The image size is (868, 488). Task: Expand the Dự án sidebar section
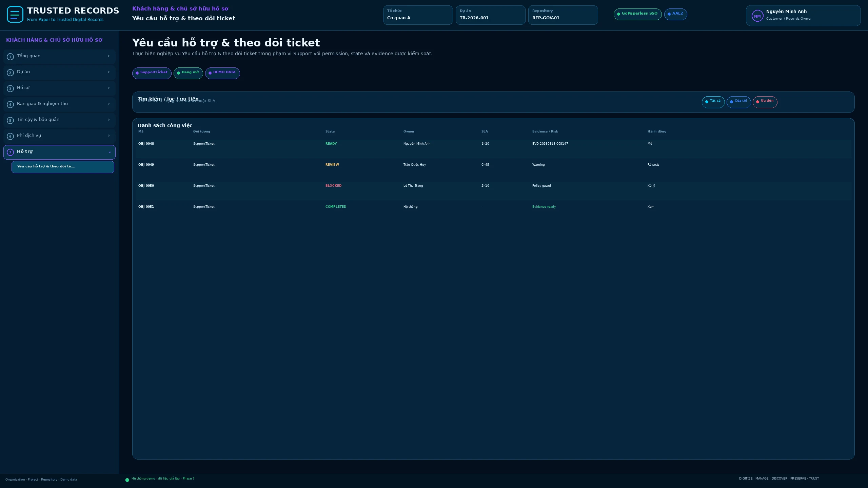point(59,73)
